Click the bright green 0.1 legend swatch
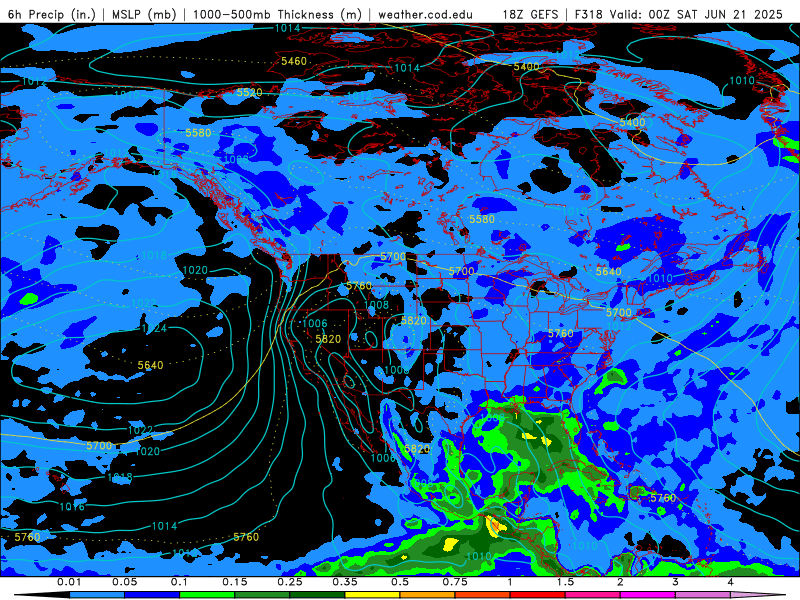800x600 pixels. [207, 595]
